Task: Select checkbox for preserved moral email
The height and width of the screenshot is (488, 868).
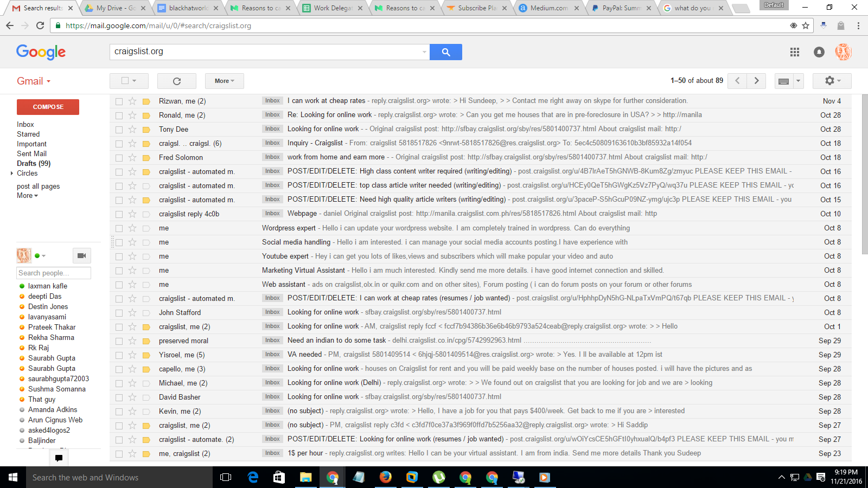Action: (x=119, y=341)
